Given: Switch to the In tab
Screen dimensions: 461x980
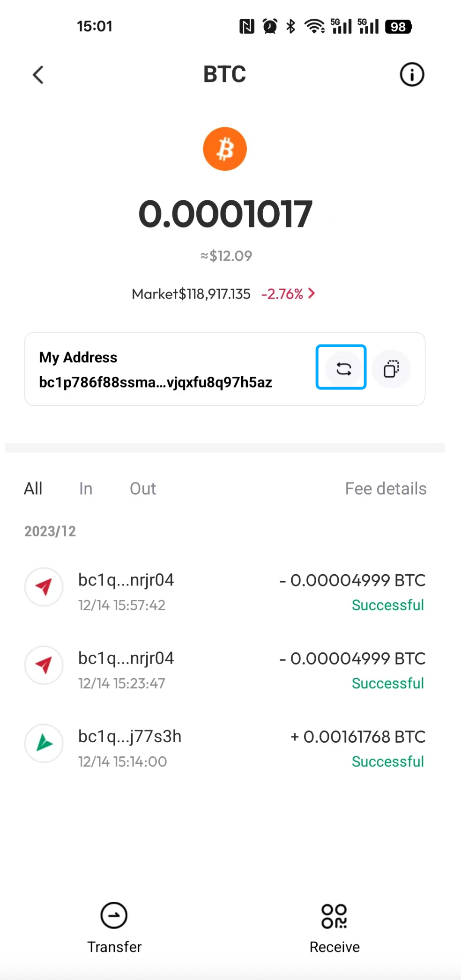Looking at the screenshot, I should click(x=86, y=489).
